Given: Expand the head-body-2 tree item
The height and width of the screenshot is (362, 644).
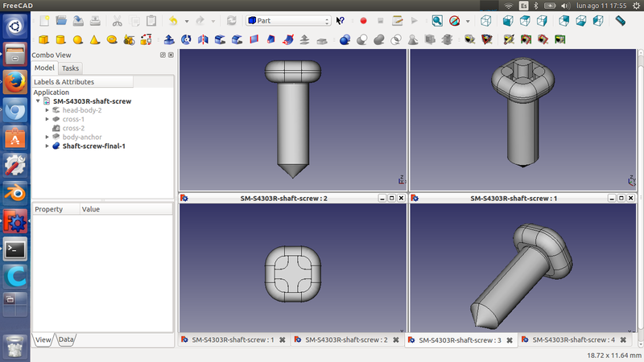Looking at the screenshot, I should coord(47,110).
